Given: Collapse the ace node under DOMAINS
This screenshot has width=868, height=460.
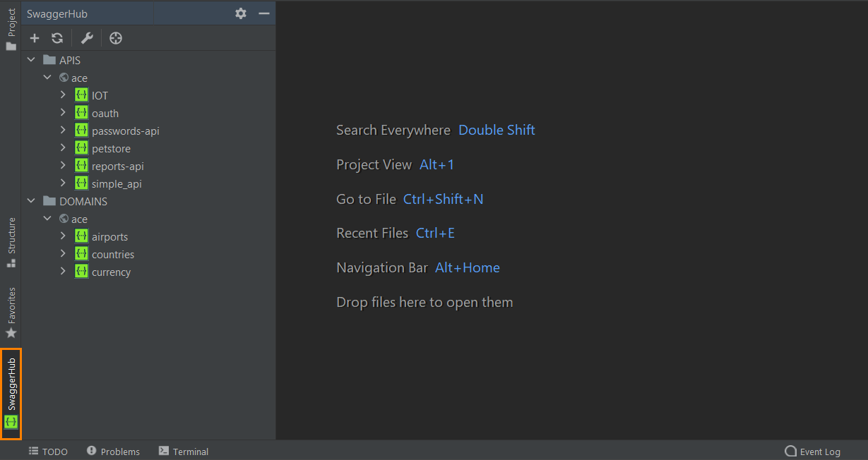Looking at the screenshot, I should click(x=47, y=219).
